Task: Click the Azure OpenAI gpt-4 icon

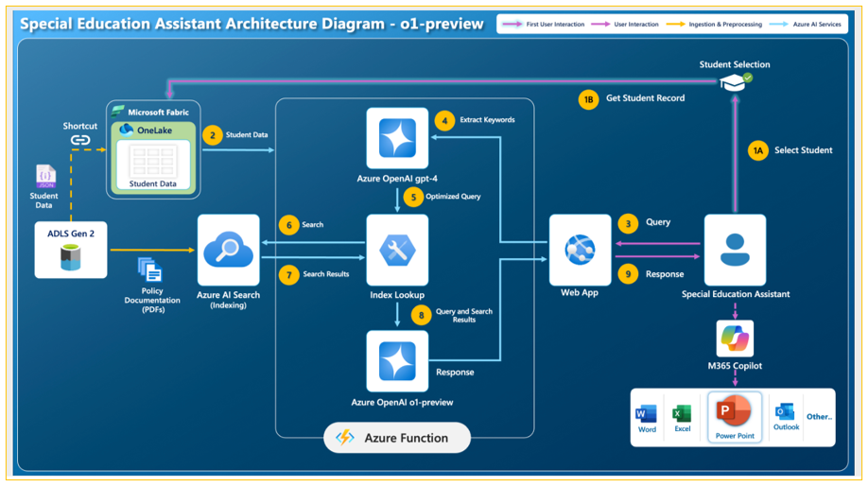Action: [397, 138]
